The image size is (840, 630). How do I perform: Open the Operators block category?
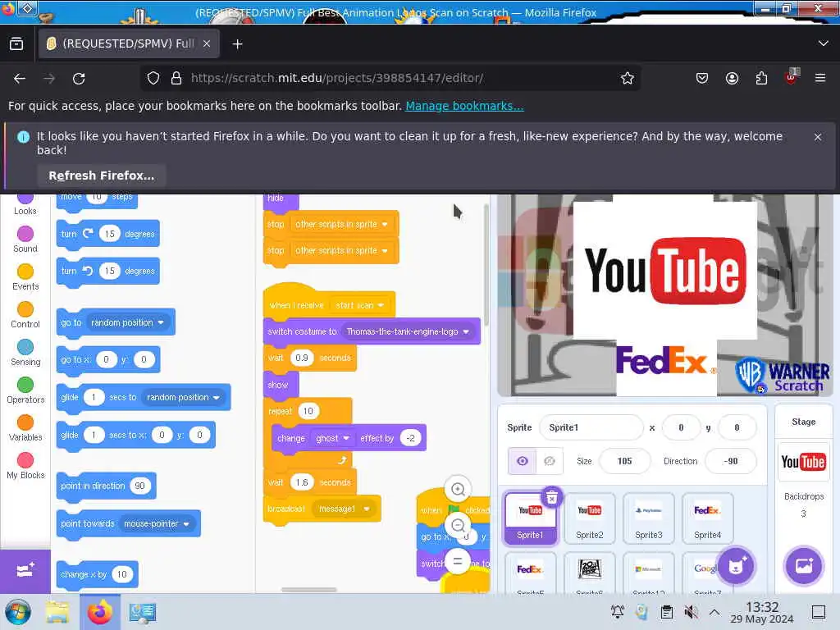click(25, 390)
